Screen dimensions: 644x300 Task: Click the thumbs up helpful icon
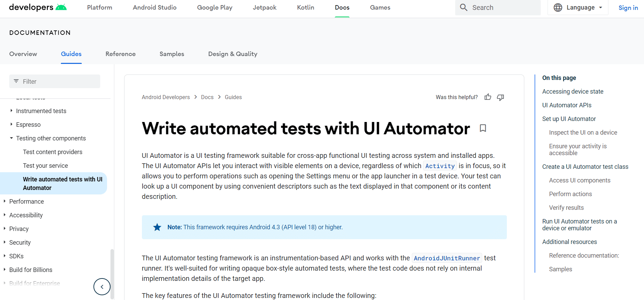pos(488,97)
